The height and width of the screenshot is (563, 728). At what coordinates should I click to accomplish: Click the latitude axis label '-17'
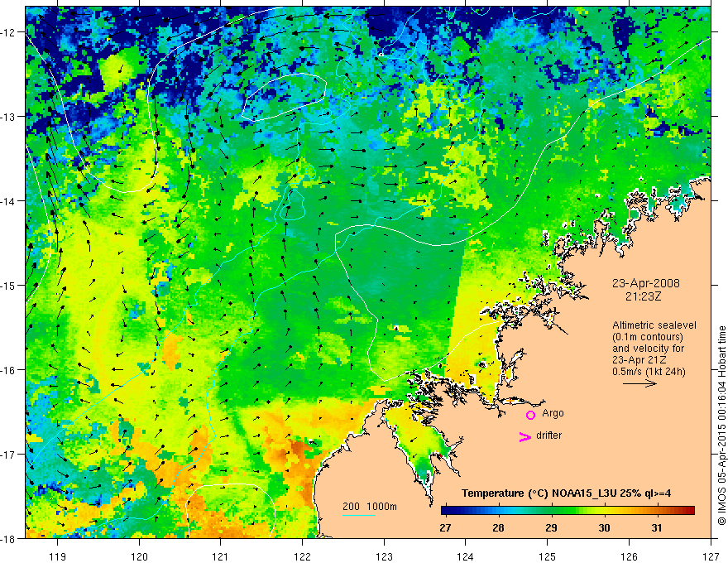pos(9,455)
